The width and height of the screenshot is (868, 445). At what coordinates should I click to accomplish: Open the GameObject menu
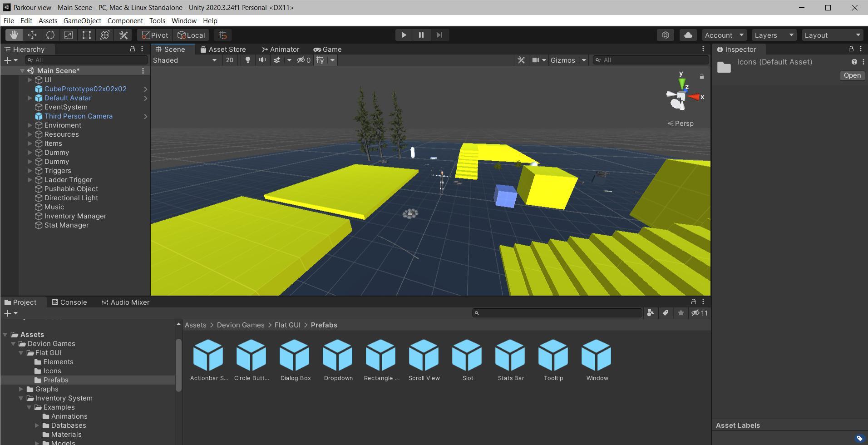pos(82,21)
